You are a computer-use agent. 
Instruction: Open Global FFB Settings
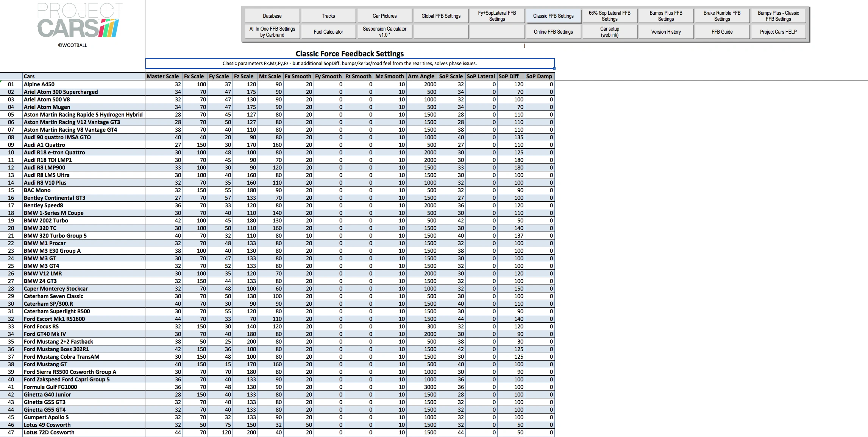pos(441,16)
